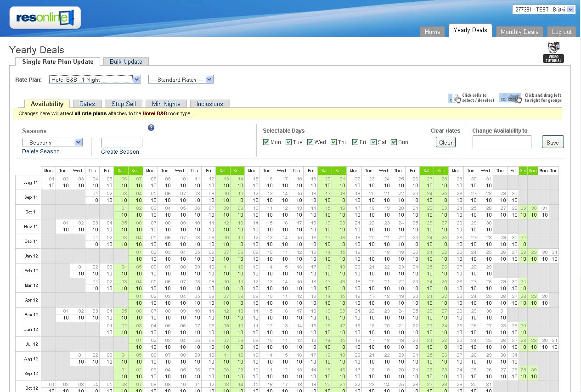Toggle the Wed selectable day checkbox
Screen dimensions: 581x392
(x=310, y=142)
